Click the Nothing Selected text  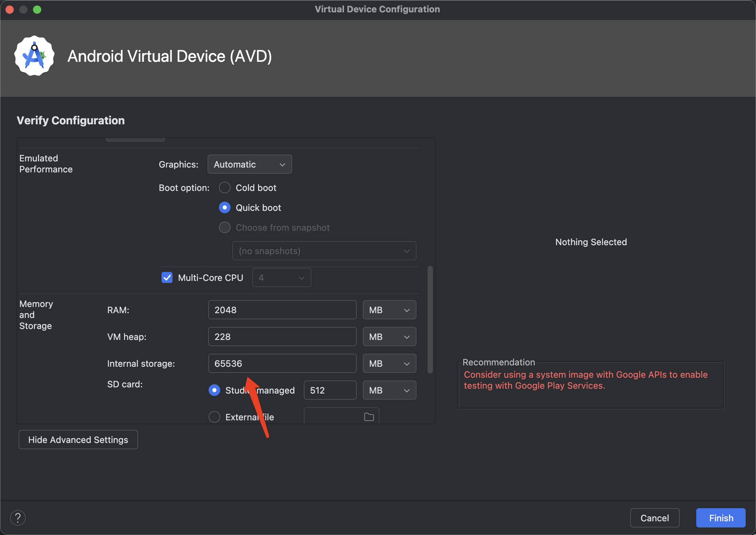tap(591, 242)
